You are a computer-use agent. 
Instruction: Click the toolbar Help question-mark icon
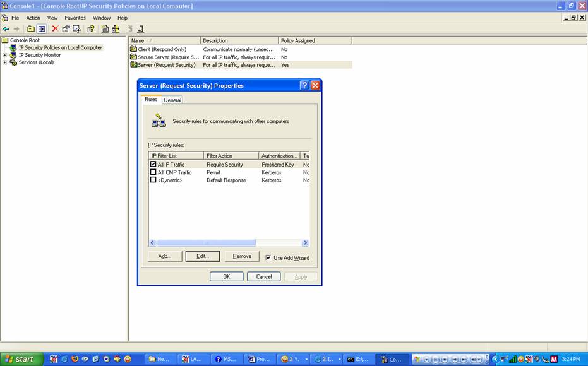91,28
